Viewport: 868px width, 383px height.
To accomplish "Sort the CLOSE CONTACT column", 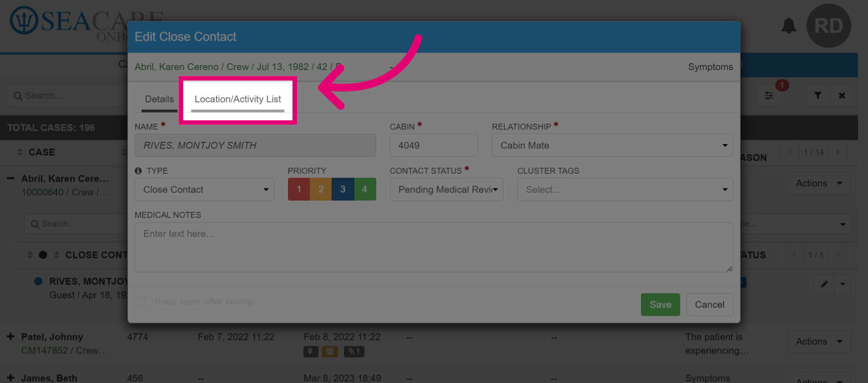I will tap(57, 255).
